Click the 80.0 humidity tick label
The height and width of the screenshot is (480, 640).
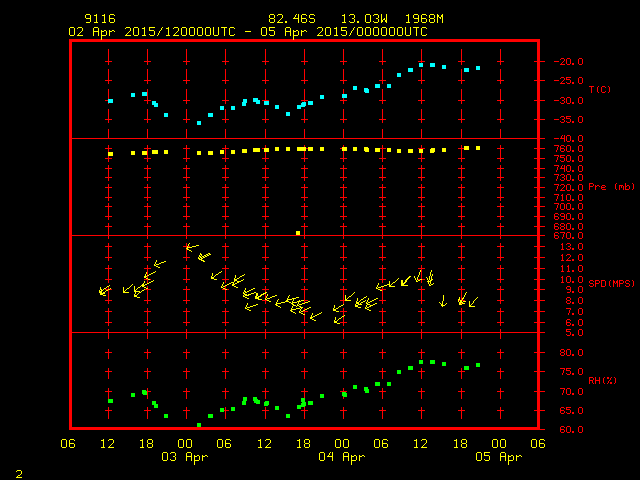(571, 353)
